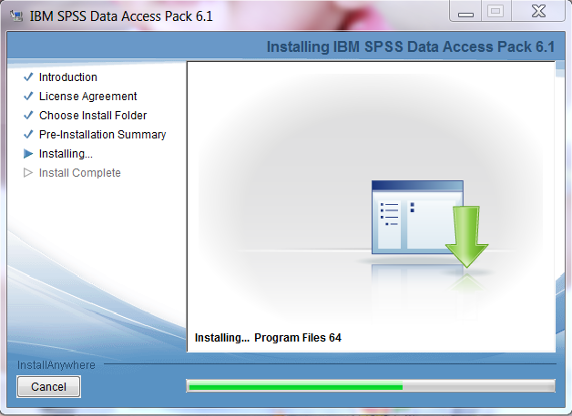572x416 pixels.
Task: Select the Install Complete step label
Action: tap(80, 173)
